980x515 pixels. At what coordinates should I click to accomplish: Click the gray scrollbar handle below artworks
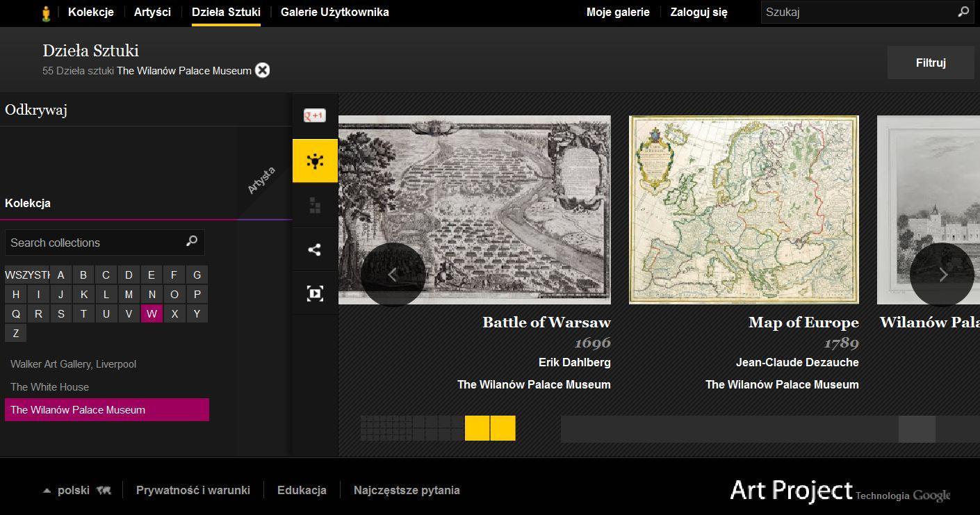click(917, 430)
